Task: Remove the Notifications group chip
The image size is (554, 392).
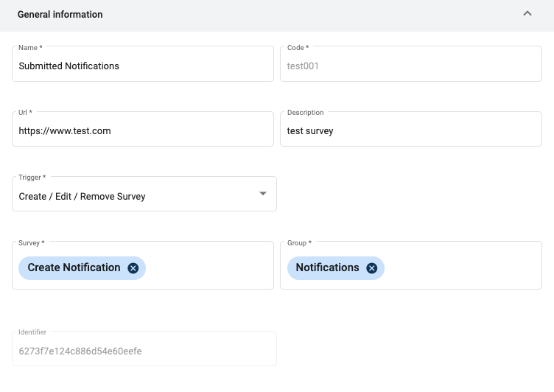Action: pos(372,268)
